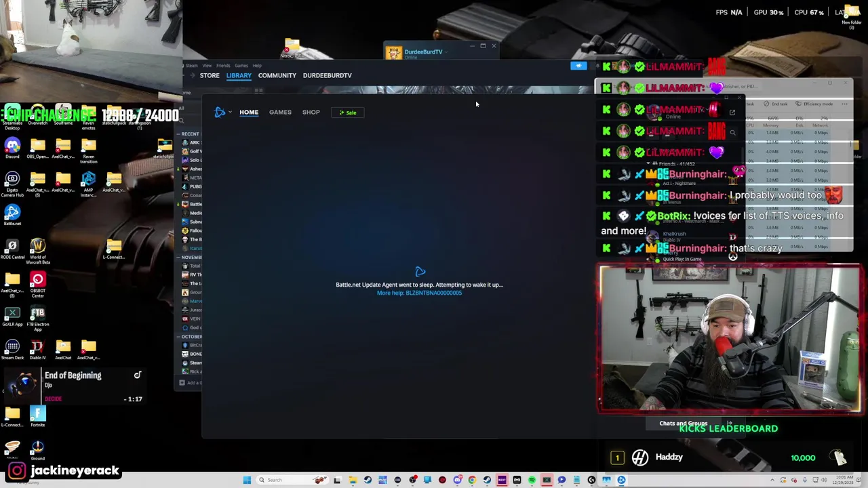Image resolution: width=868 pixels, height=488 pixels.
Task: Select PUBG in Steam game list
Action: tap(191, 186)
